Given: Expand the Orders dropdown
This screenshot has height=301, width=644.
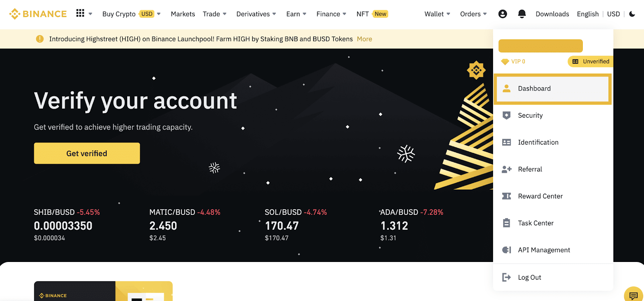Looking at the screenshot, I should click(473, 14).
